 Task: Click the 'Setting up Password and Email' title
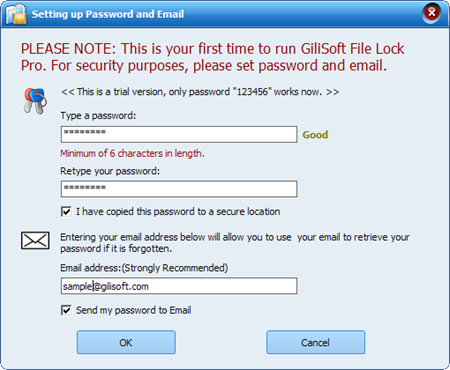108,14
